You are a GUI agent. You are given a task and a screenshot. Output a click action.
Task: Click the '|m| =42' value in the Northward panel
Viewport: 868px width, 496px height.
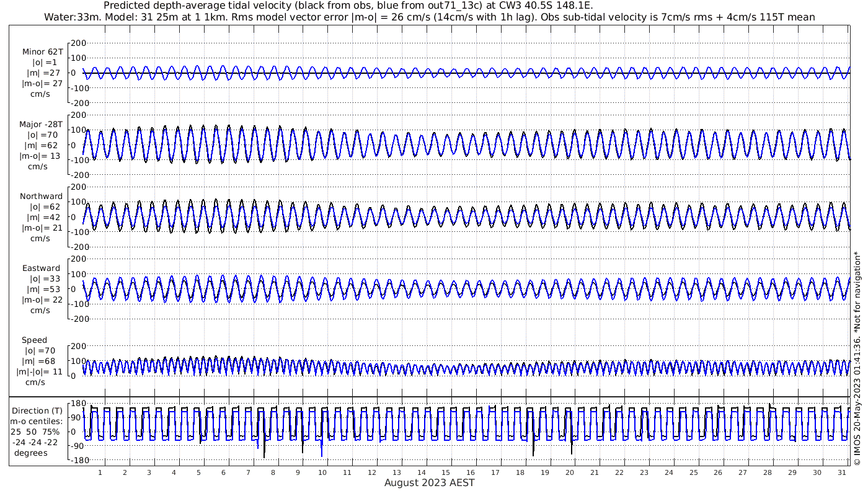click(42, 218)
